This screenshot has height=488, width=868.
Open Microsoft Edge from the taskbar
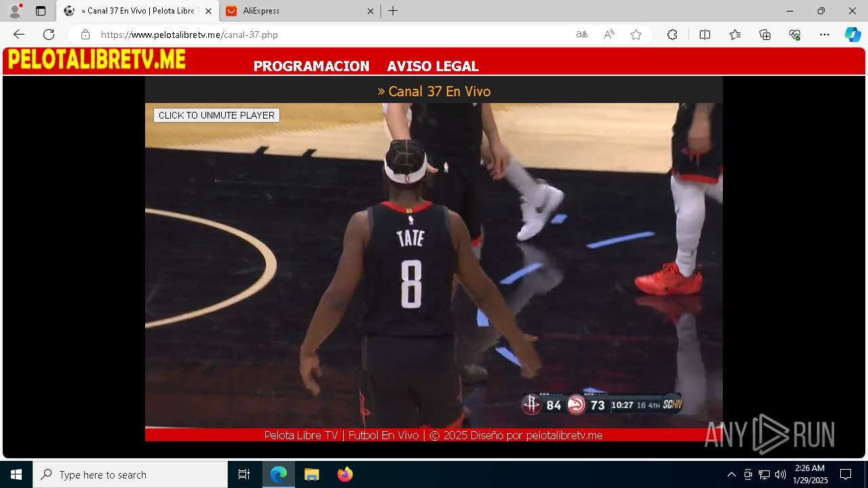[x=279, y=474]
